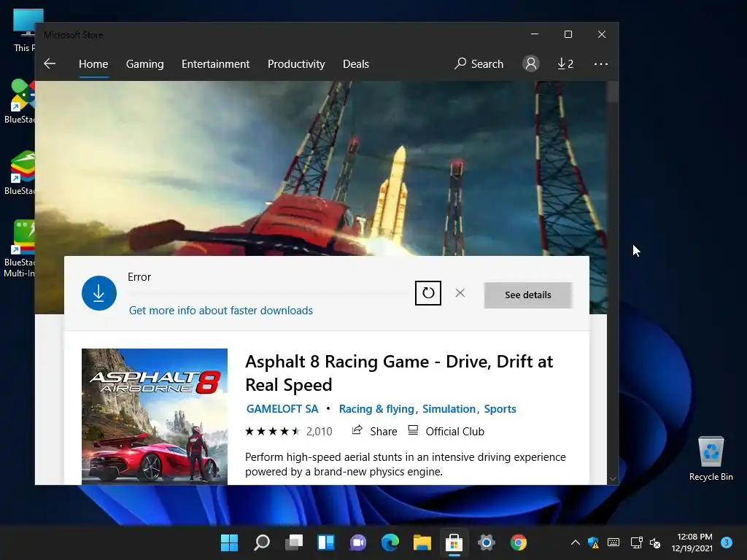Screen dimensions: 747x560
Task: Cancel the errored download with X
Action: click(460, 293)
